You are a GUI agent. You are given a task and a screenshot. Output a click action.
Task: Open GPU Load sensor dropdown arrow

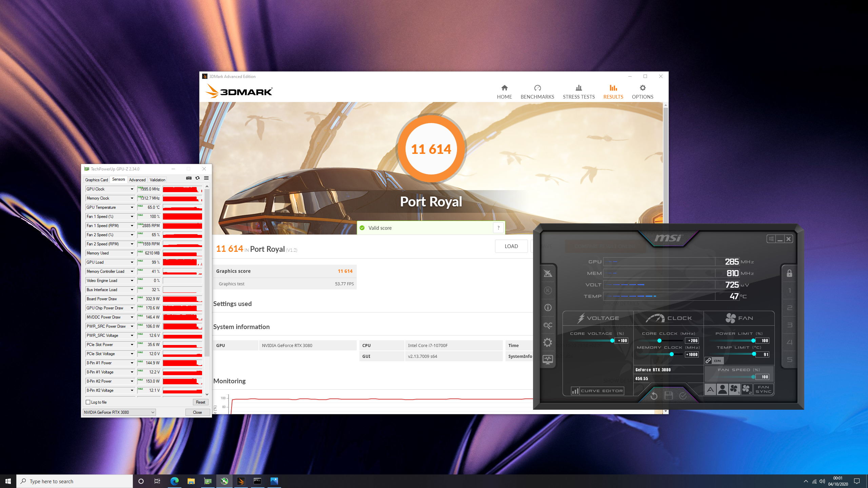pos(132,262)
